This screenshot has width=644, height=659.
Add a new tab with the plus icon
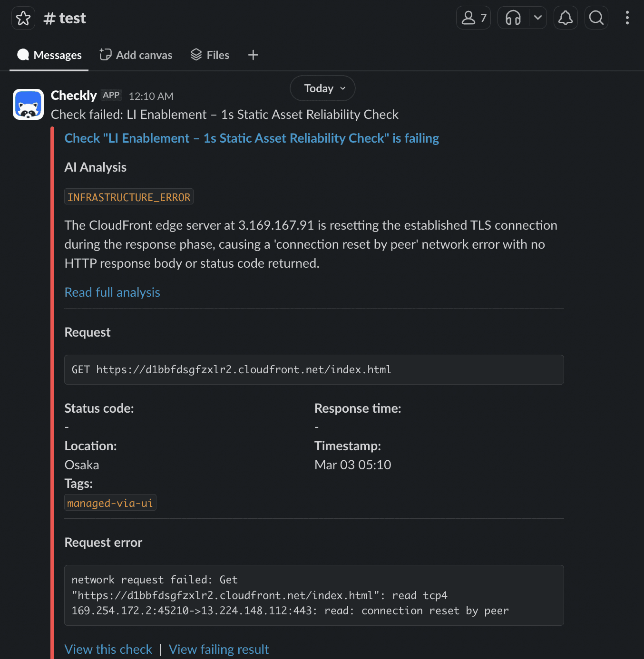pos(253,55)
